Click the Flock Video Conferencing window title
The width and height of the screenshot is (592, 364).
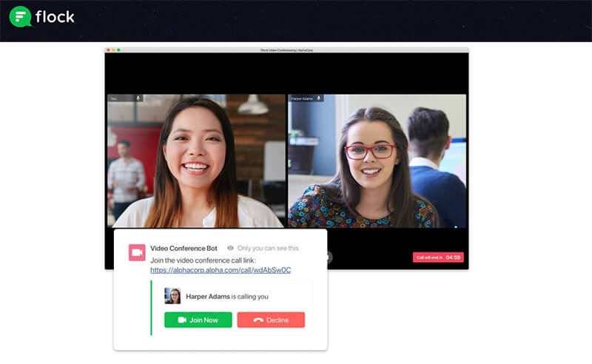click(x=286, y=50)
